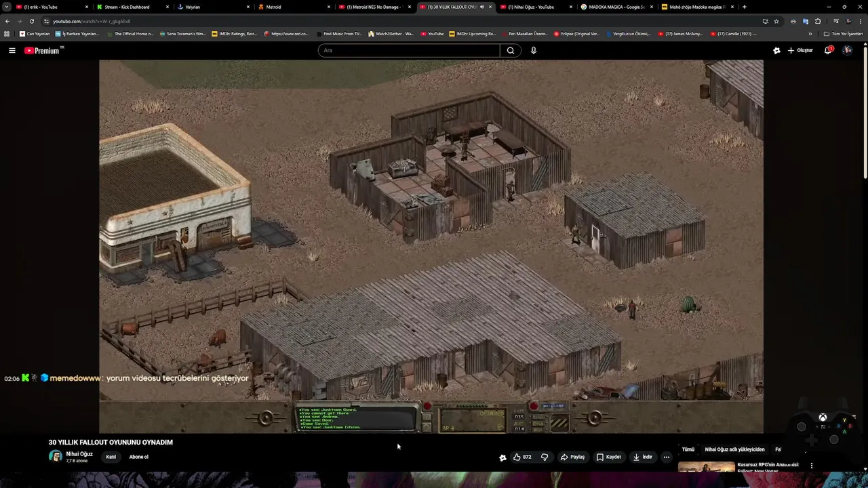Click the page vertical scrollbar thumb
The width and height of the screenshot is (868, 488).
coord(864,114)
